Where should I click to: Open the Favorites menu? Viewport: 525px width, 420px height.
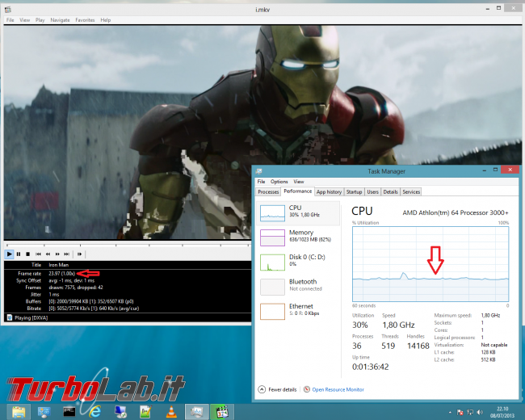tap(85, 20)
